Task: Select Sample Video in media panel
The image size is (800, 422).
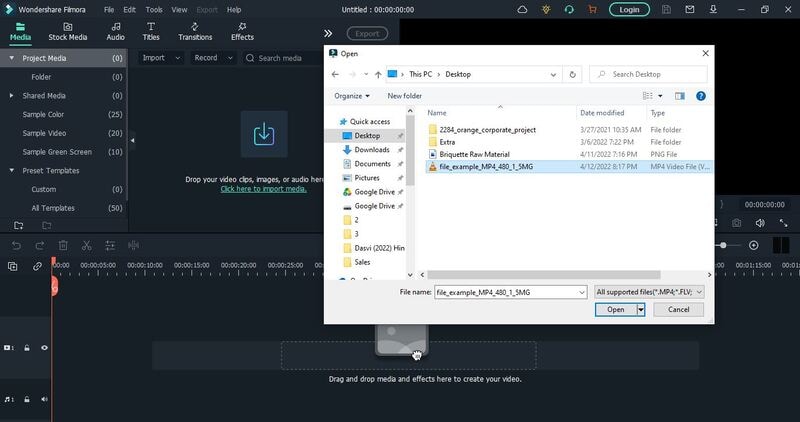Action: pos(44,133)
